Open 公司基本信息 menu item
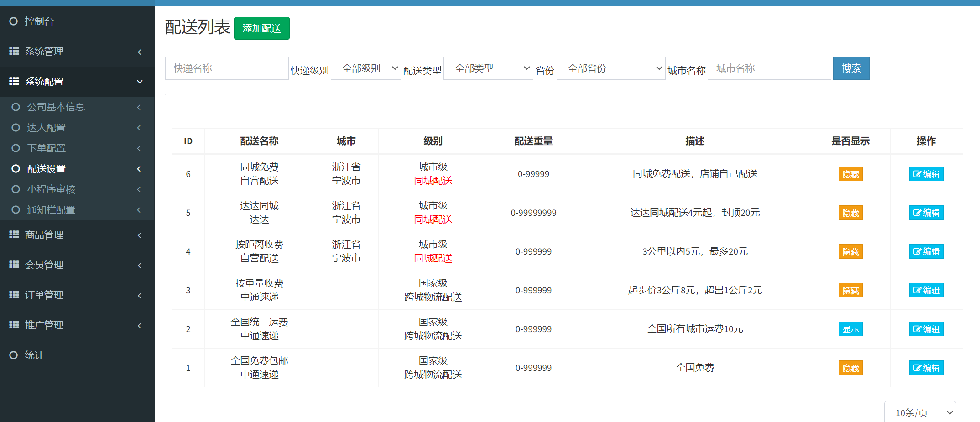This screenshot has width=980, height=422. tap(56, 107)
